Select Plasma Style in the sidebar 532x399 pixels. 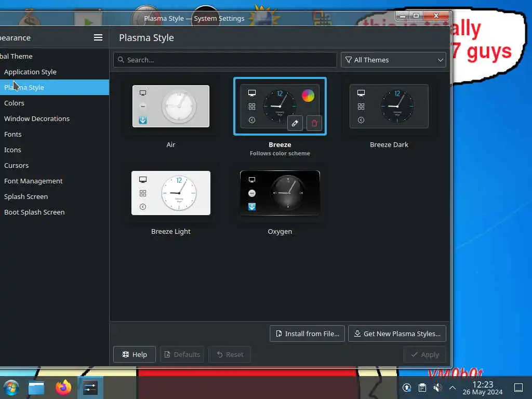(54, 87)
